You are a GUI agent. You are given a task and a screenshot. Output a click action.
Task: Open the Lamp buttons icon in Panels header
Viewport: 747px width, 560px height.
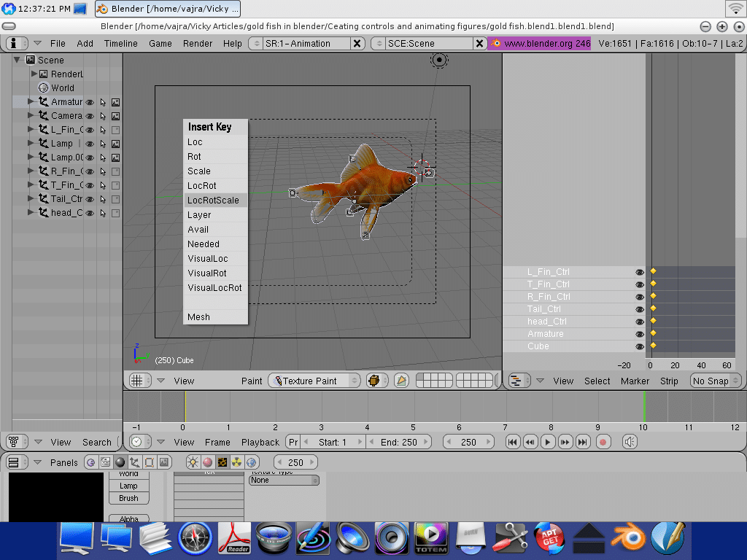click(x=193, y=462)
